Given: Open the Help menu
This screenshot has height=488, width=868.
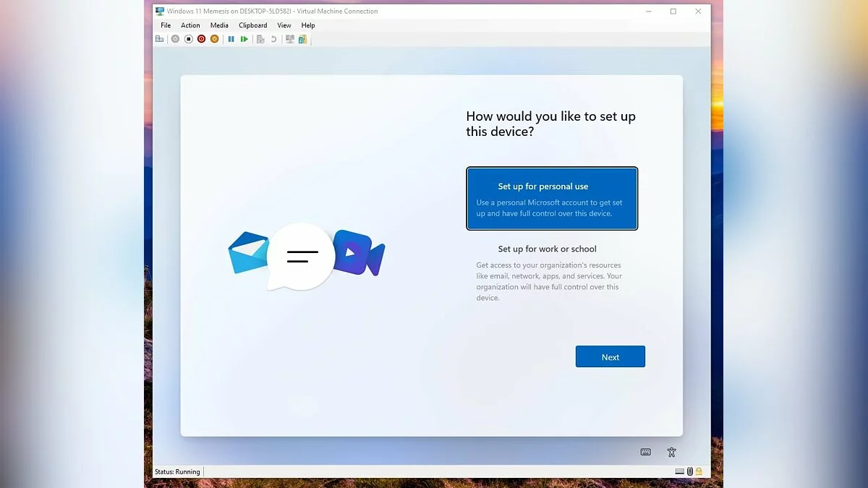Looking at the screenshot, I should [308, 25].
